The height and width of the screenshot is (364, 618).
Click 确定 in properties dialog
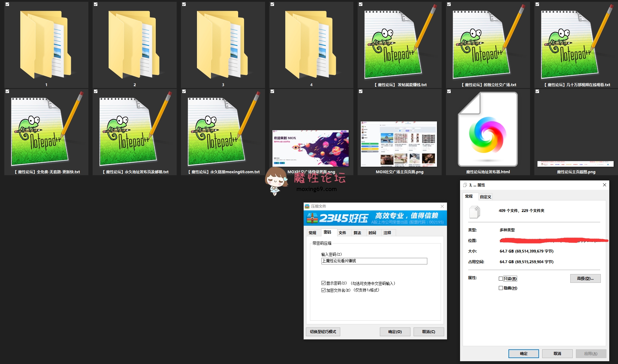524,353
